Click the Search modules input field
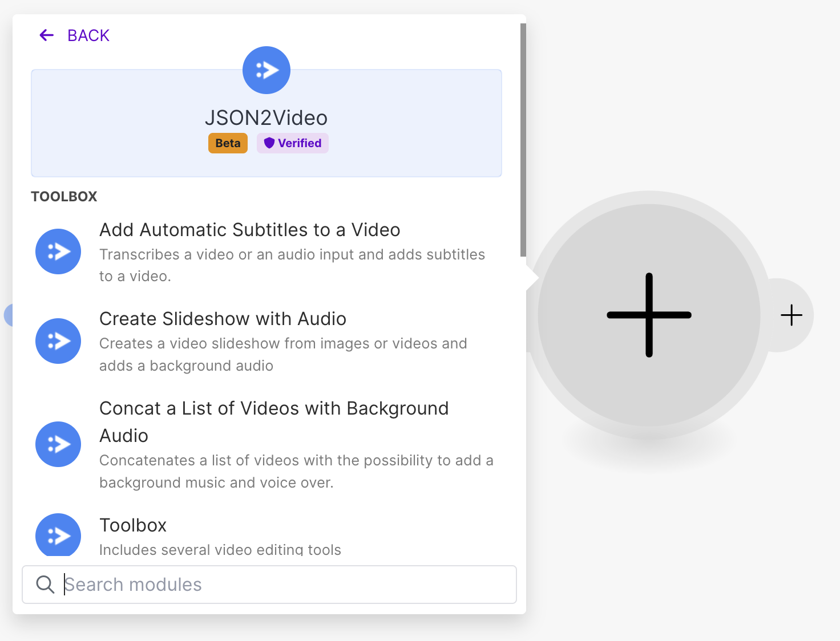Screen dimensions: 840x641 coord(269,585)
